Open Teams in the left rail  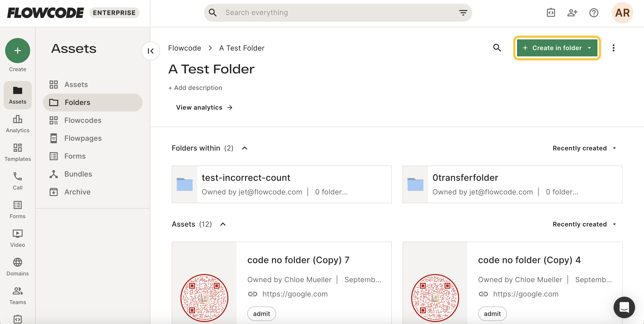17,296
